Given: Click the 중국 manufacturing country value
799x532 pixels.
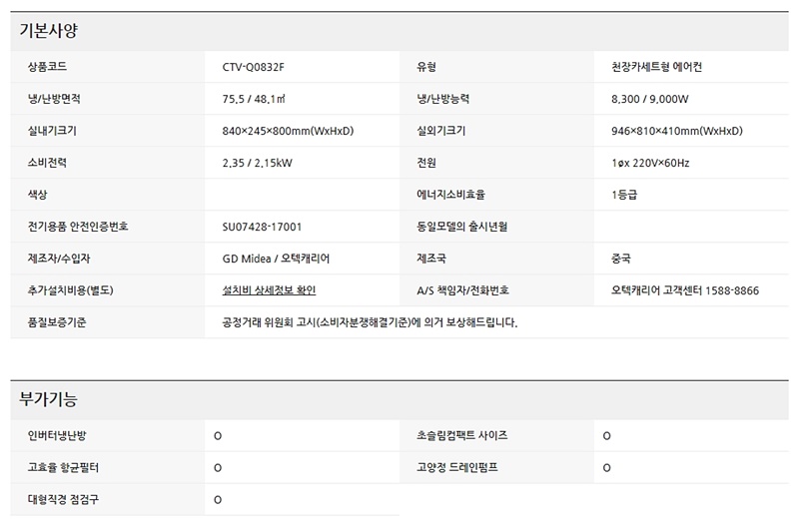Looking at the screenshot, I should [621, 259].
